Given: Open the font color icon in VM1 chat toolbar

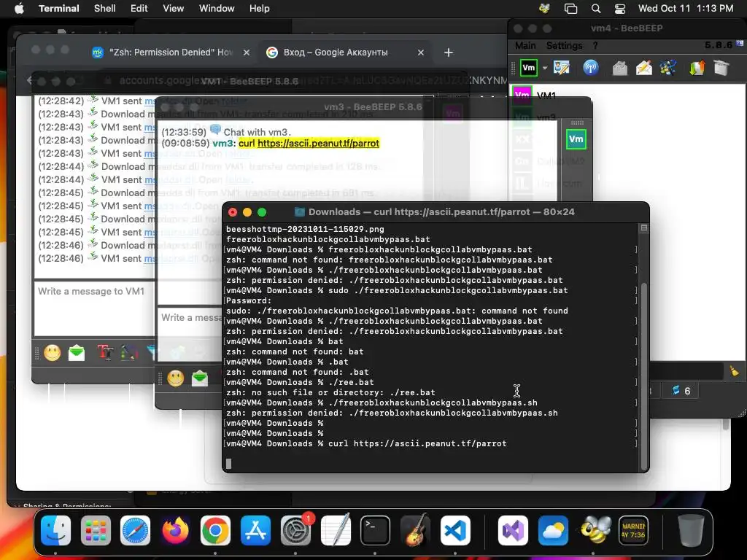Looking at the screenshot, I should click(x=129, y=353).
